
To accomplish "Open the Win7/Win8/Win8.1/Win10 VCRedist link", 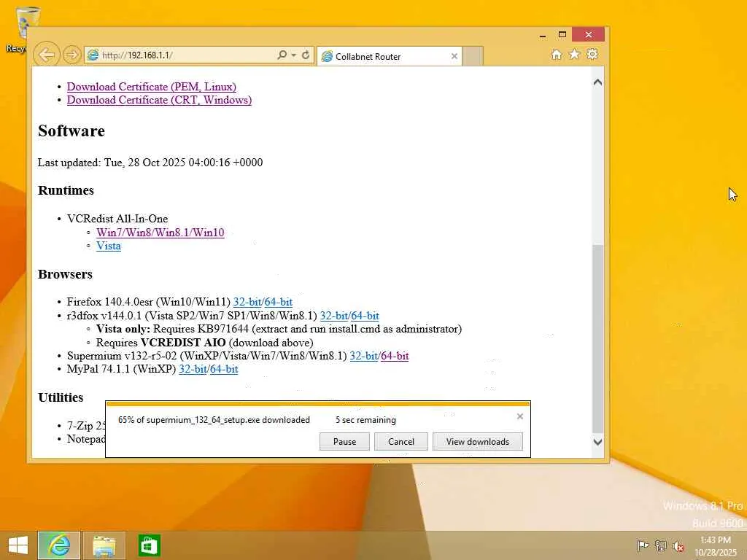I will pos(160,233).
